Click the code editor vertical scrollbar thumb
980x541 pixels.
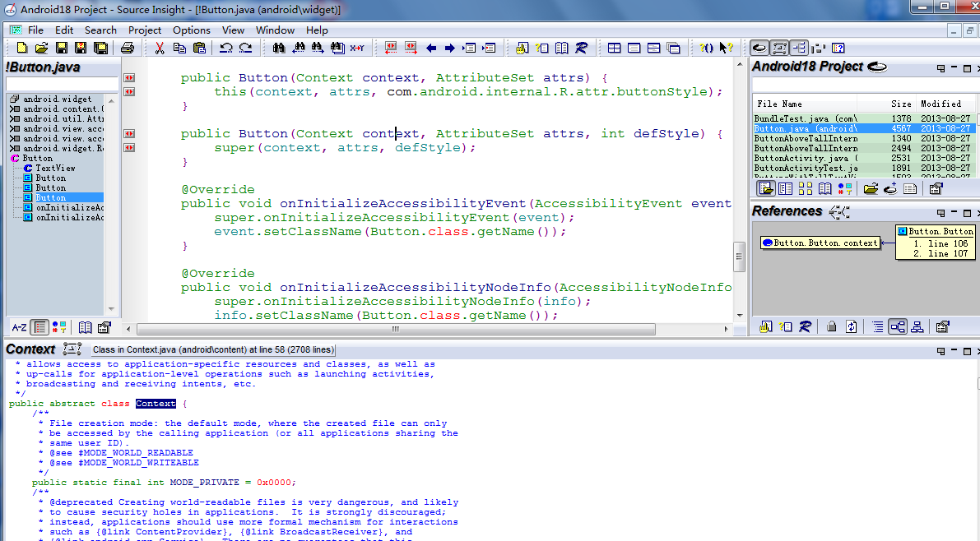[740, 257]
